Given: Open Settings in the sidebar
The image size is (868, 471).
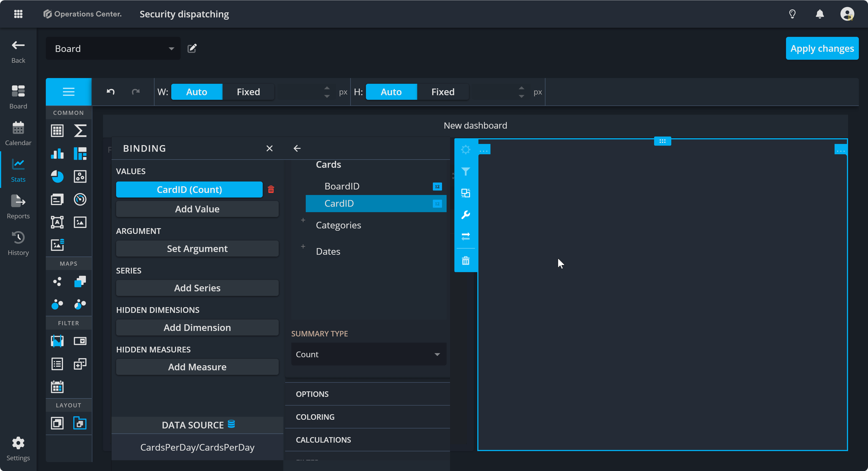Looking at the screenshot, I should click(18, 449).
